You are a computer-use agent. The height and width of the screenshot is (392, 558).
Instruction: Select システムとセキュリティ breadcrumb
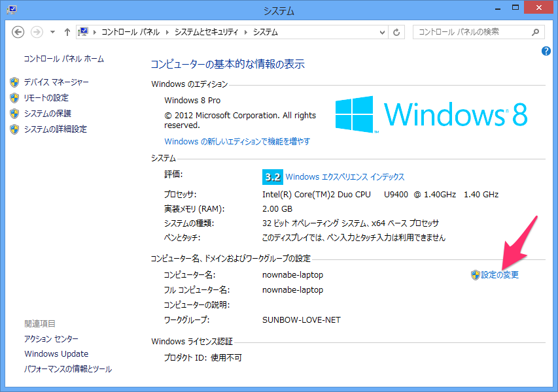206,32
